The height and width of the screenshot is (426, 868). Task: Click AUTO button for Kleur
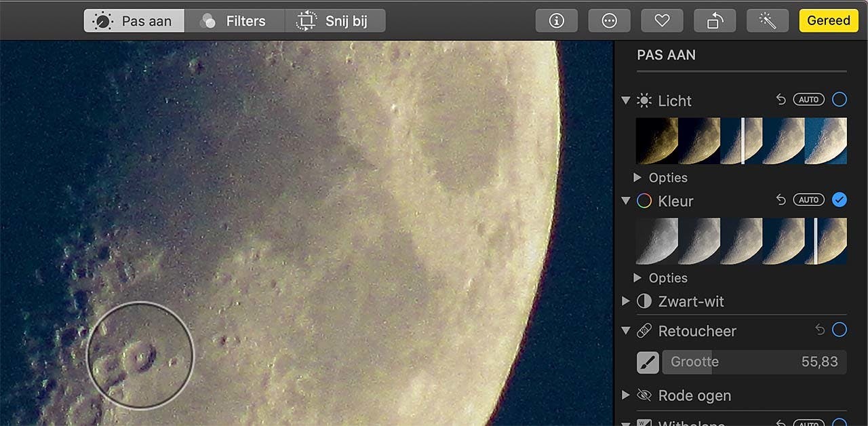pos(808,200)
